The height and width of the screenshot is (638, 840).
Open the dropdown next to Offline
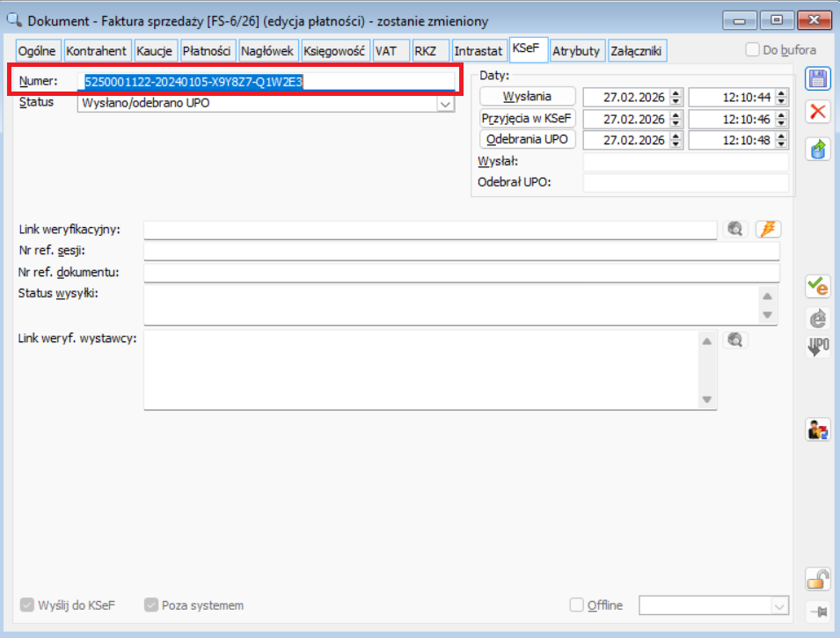pos(779,605)
